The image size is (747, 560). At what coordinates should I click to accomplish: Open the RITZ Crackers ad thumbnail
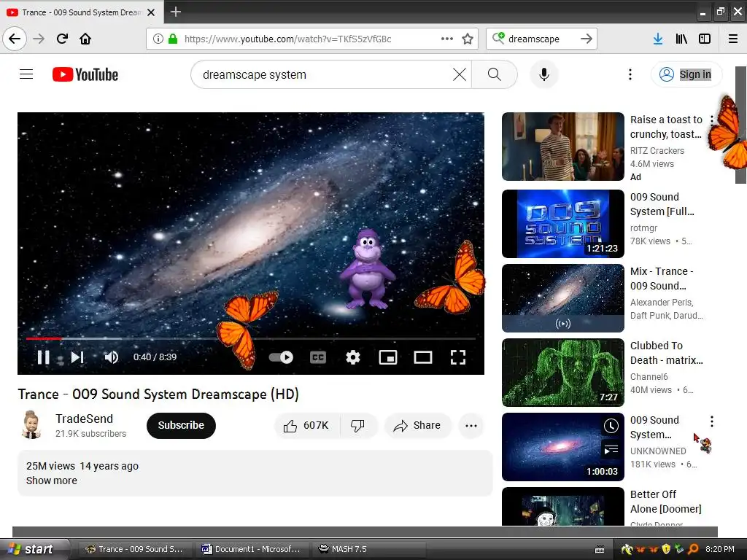[x=562, y=146]
